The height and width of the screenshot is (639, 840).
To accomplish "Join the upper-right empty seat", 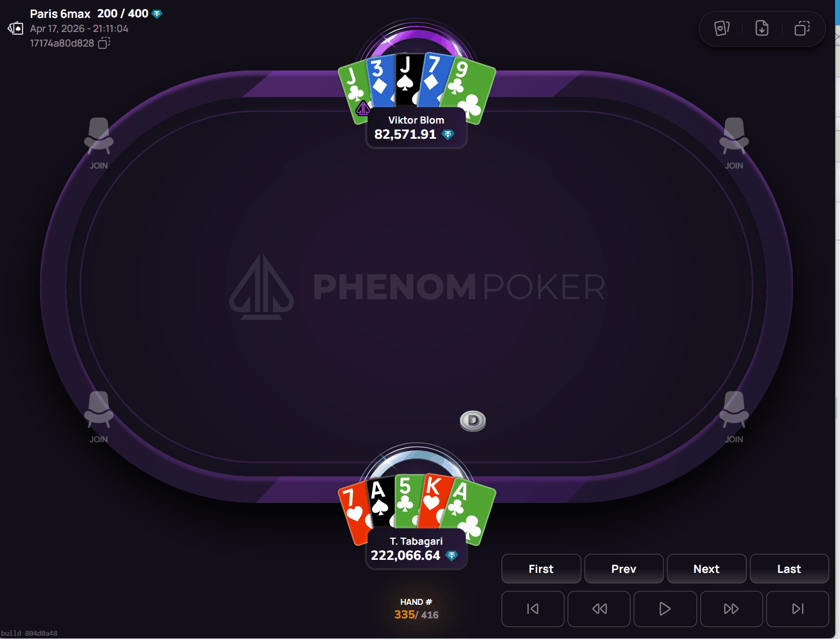I will [734, 144].
